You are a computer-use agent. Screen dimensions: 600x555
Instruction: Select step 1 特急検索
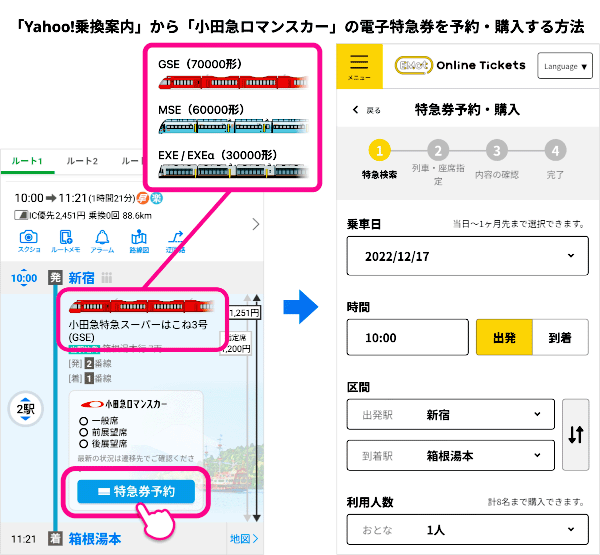tap(379, 160)
